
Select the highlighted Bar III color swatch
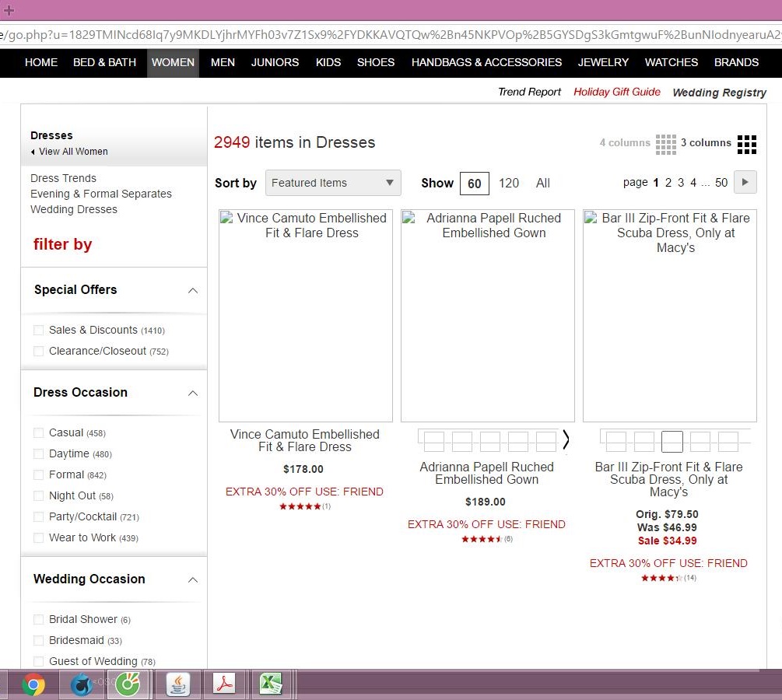tap(672, 442)
